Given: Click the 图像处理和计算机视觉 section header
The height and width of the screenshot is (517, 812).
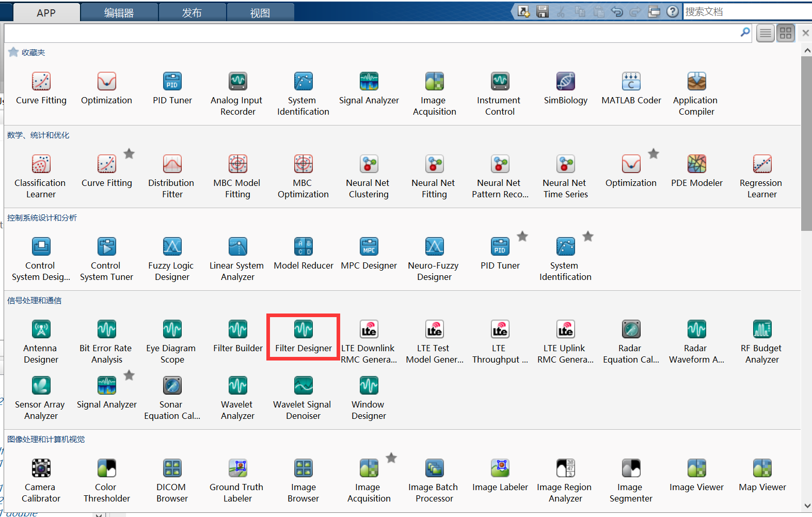Looking at the screenshot, I should (x=46, y=440).
